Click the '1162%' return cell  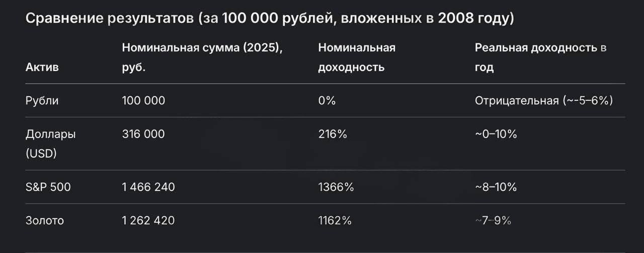tap(335, 220)
